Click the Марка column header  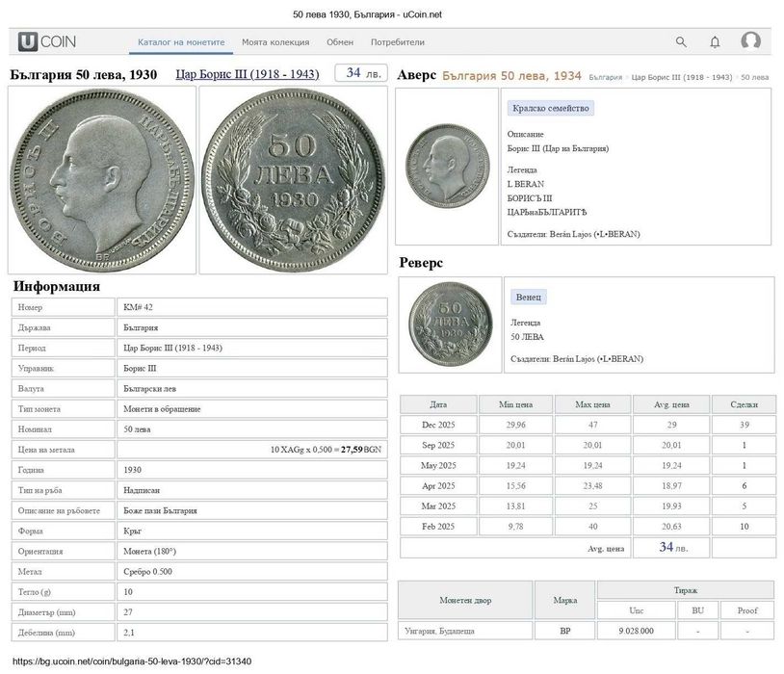pos(565,600)
